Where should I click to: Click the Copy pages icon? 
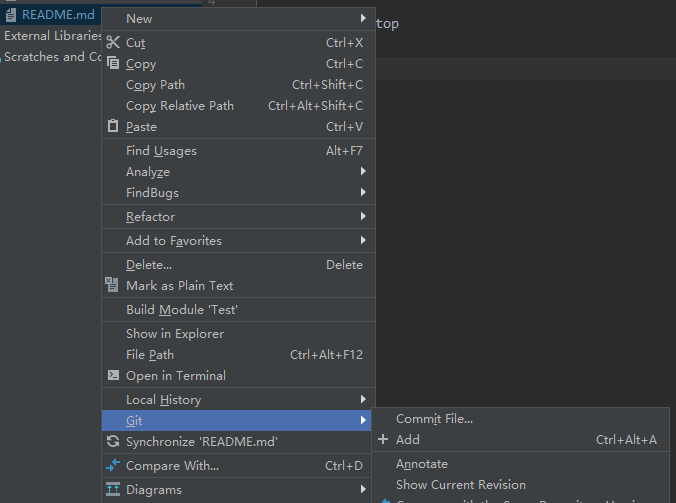click(x=113, y=63)
